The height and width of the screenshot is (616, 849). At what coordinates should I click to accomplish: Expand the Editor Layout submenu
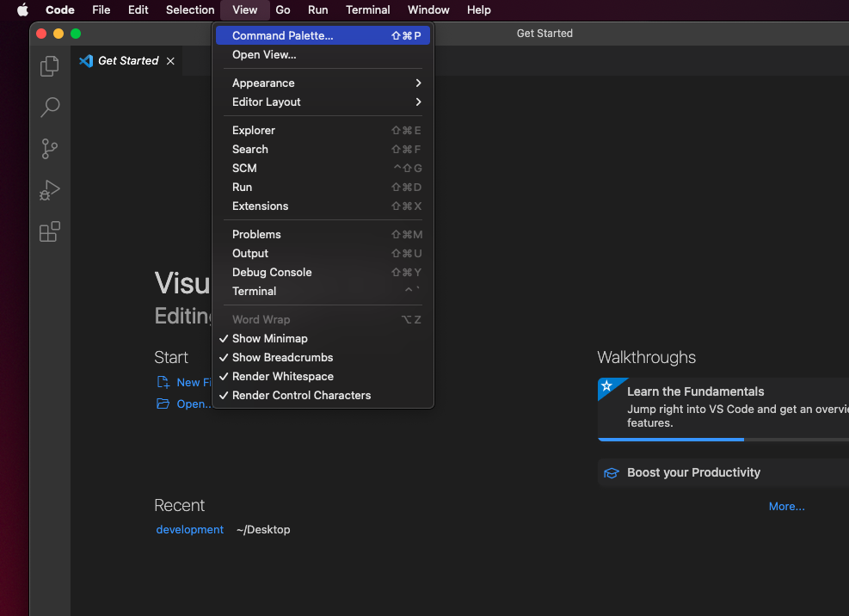pos(323,102)
